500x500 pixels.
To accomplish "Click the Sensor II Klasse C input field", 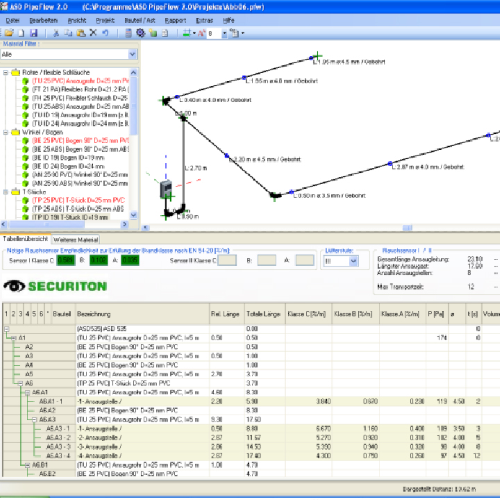I will (227, 260).
